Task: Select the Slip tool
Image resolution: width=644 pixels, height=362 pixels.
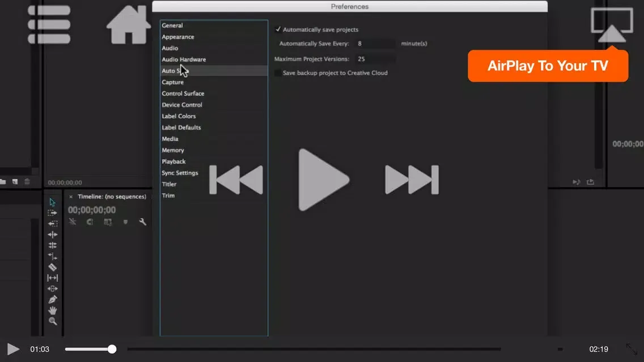Action: (53, 278)
